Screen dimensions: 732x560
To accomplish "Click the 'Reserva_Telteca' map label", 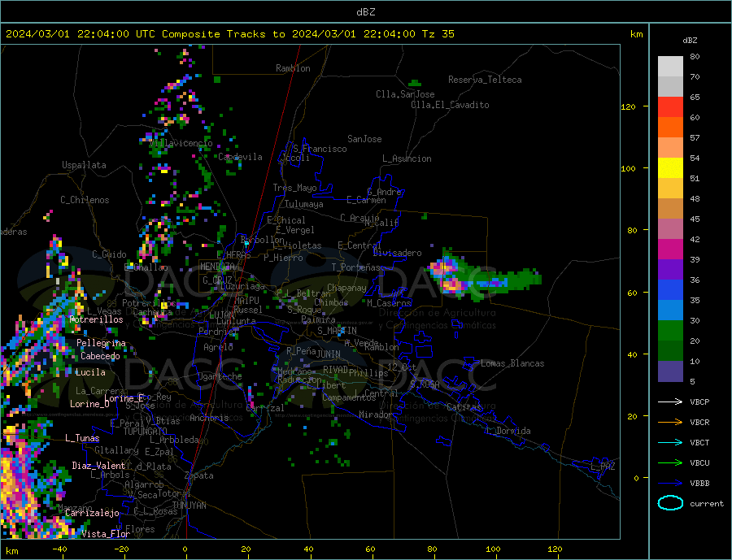I will click(485, 80).
